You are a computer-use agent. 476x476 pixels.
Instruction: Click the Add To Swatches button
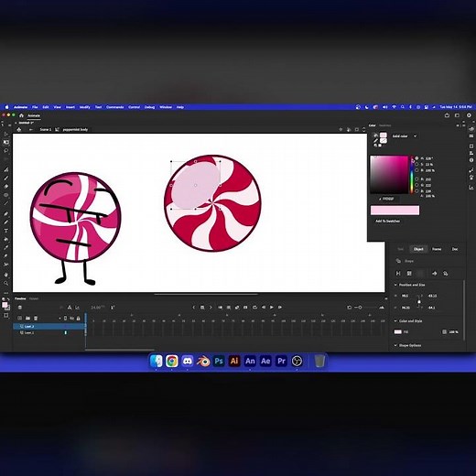387,221
